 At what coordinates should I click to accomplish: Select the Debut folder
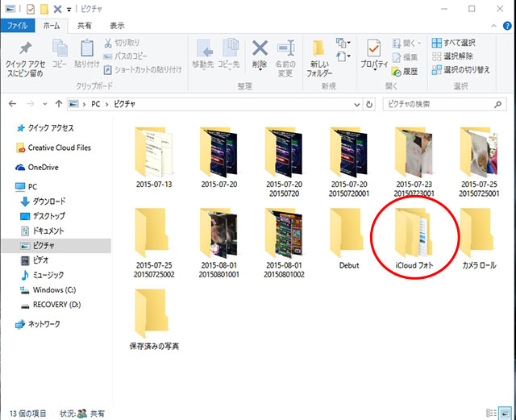point(349,239)
